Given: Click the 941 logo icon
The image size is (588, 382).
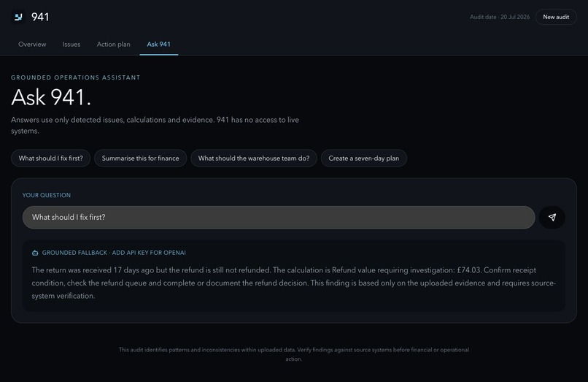Looking at the screenshot, I should (x=18, y=17).
